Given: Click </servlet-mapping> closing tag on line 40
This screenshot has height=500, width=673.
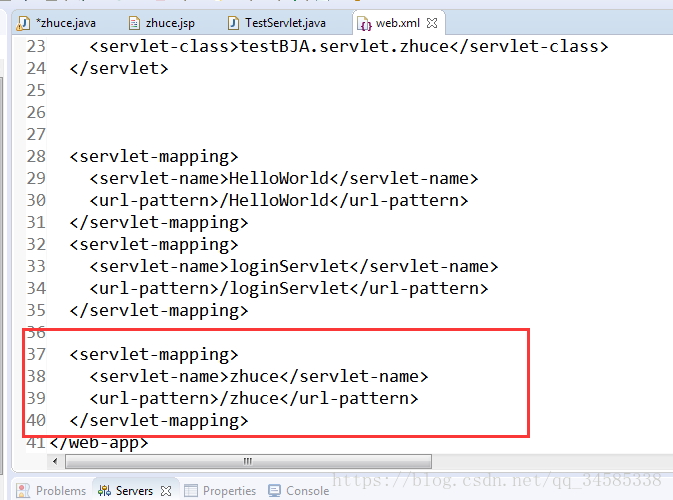Looking at the screenshot, I should 159,420.
